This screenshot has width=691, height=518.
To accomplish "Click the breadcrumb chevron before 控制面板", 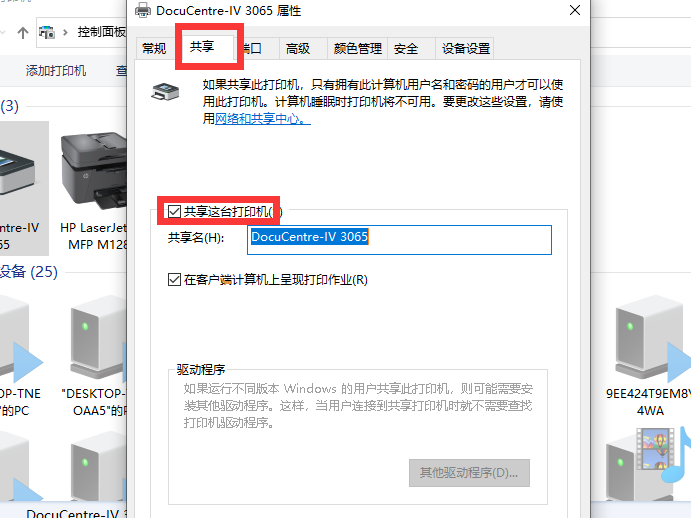I will 65,32.
